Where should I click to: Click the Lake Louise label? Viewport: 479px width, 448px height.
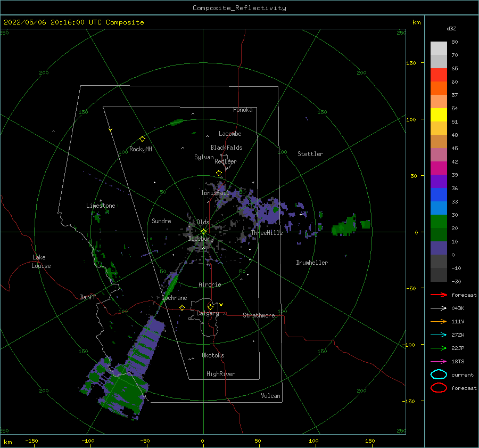point(41,262)
